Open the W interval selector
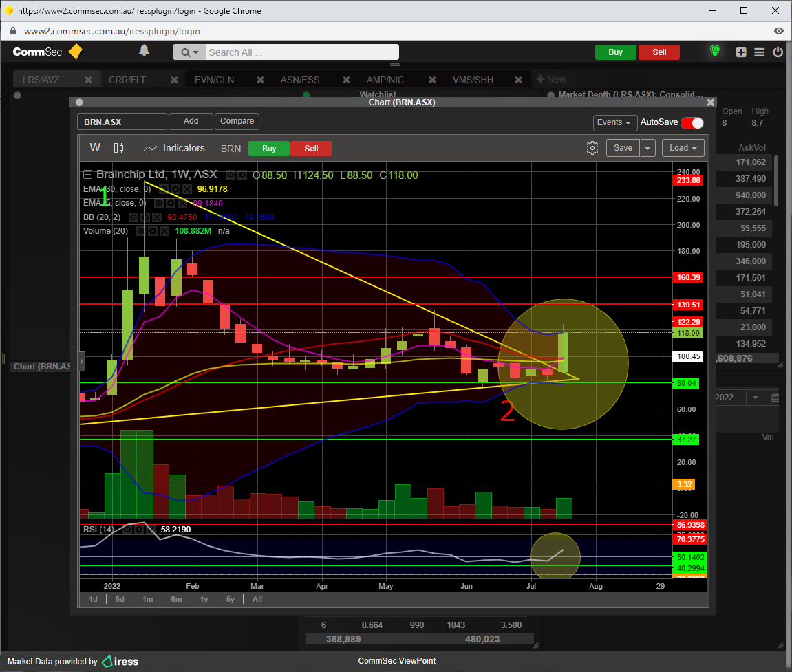The image size is (792, 672). 95,147
